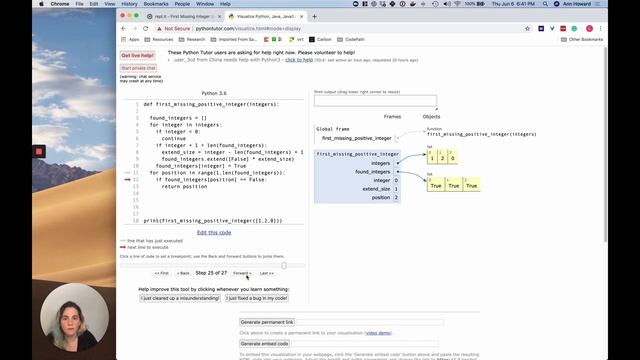Click the green circular extension icon
The image size is (640, 360).
[x=574, y=29]
